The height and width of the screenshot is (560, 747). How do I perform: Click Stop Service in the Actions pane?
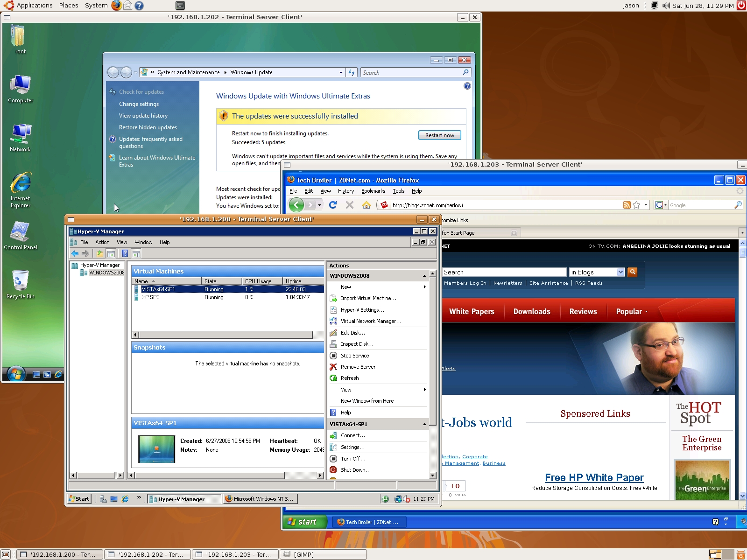tap(355, 356)
